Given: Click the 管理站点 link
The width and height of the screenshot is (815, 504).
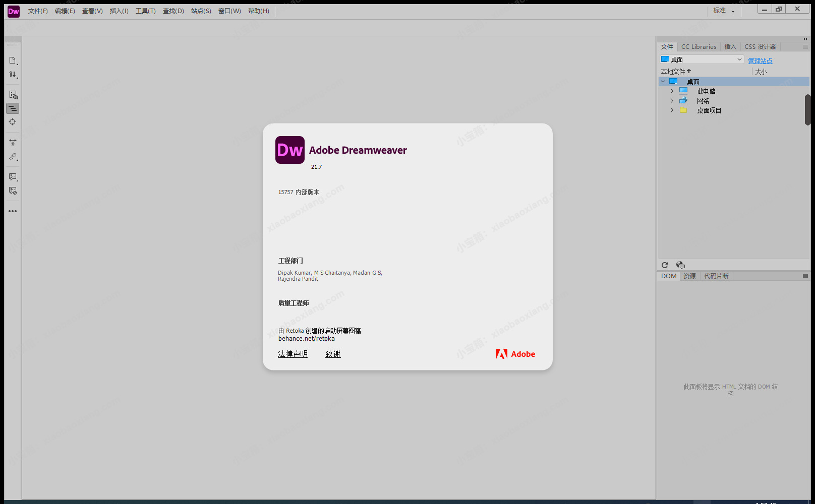Looking at the screenshot, I should [760, 61].
